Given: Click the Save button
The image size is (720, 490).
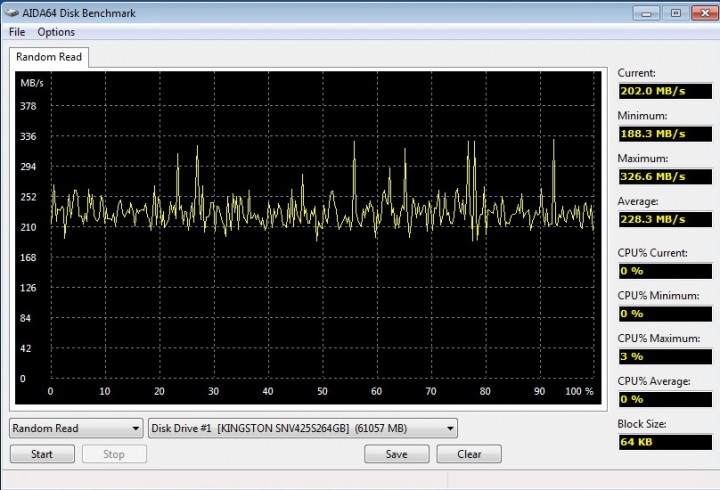Looking at the screenshot, I should (397, 454).
